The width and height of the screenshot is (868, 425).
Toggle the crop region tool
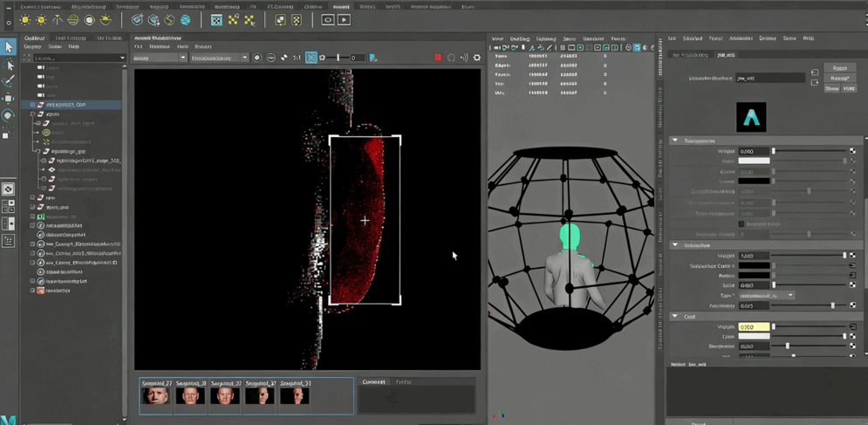click(311, 58)
